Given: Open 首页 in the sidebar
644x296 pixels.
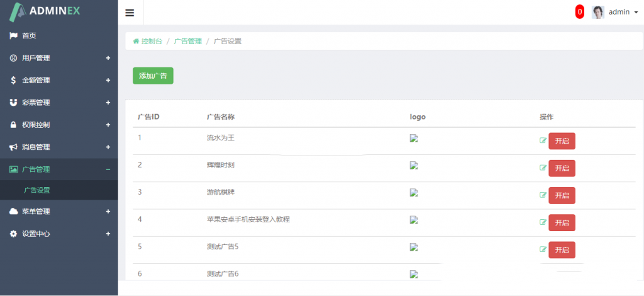Looking at the screenshot, I should [x=29, y=36].
